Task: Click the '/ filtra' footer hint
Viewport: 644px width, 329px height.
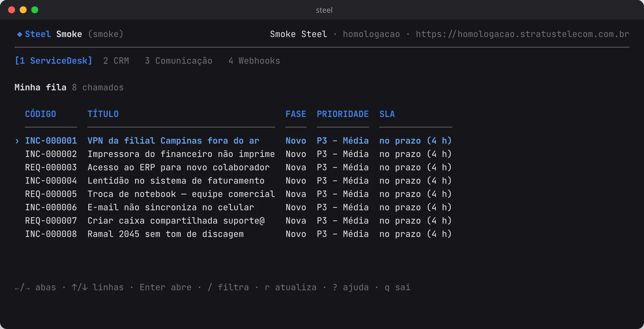Action: 228,287
